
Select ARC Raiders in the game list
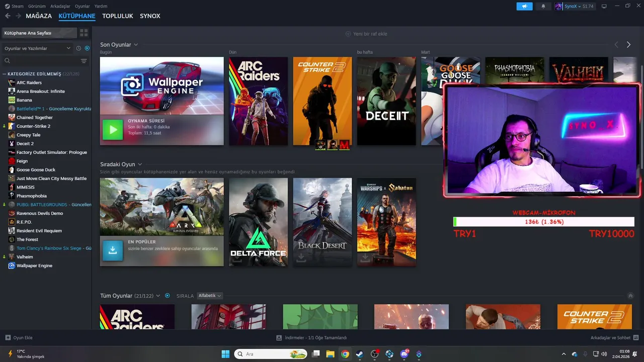coord(29,82)
